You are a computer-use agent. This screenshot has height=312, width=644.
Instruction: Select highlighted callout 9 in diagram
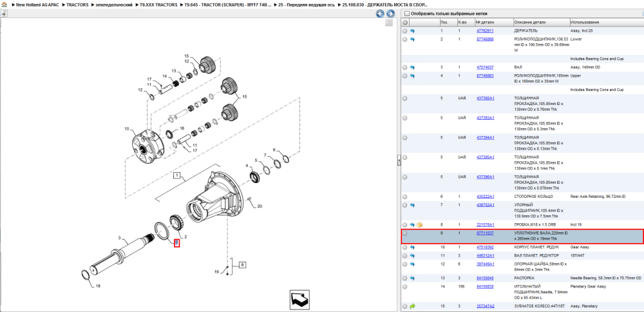point(176,243)
